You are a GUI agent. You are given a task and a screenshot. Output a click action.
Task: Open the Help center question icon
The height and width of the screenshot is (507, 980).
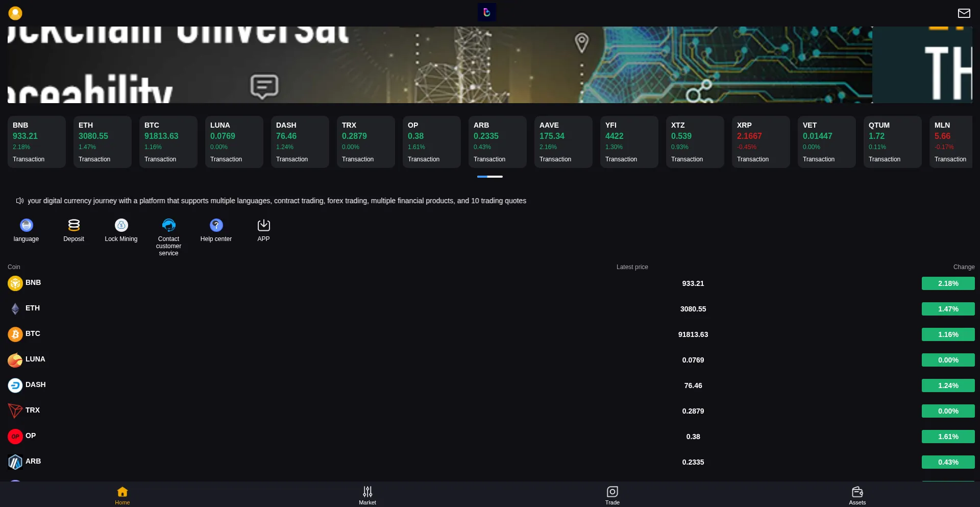216,225
